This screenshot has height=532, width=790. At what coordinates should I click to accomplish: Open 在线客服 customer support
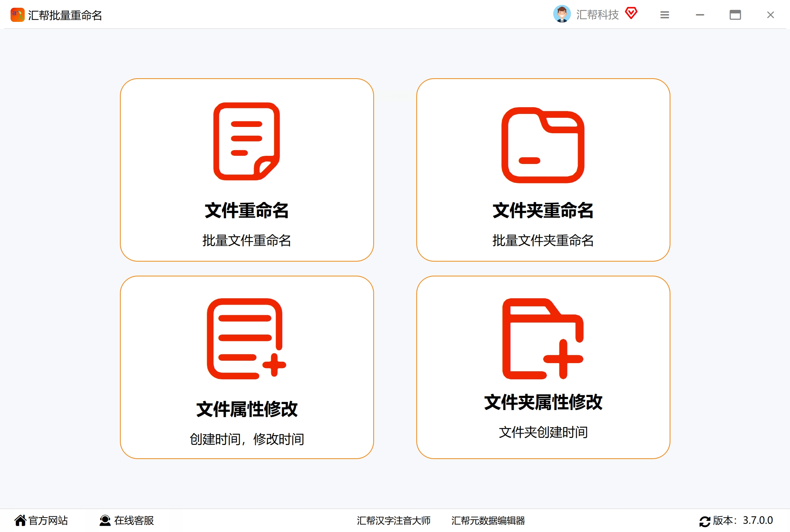point(134,520)
